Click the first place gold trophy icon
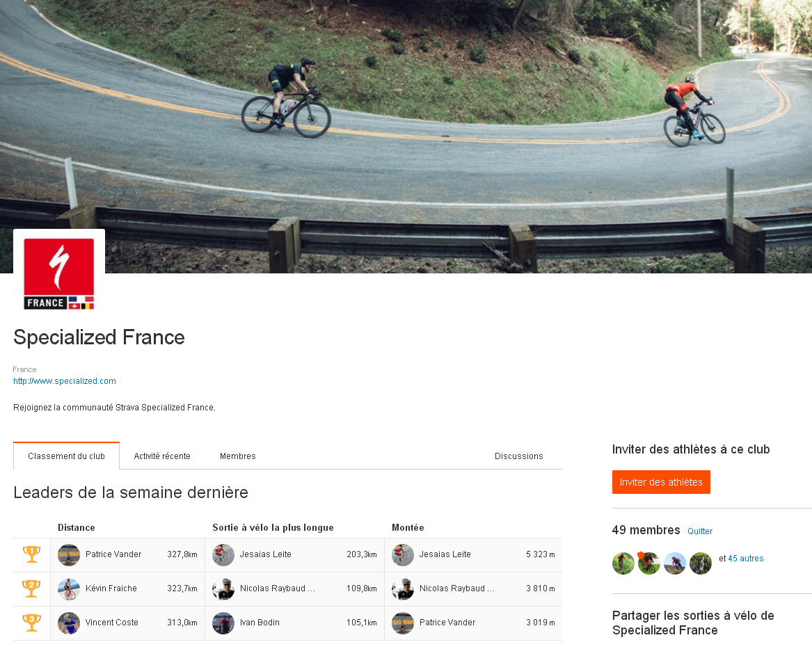 click(31, 554)
